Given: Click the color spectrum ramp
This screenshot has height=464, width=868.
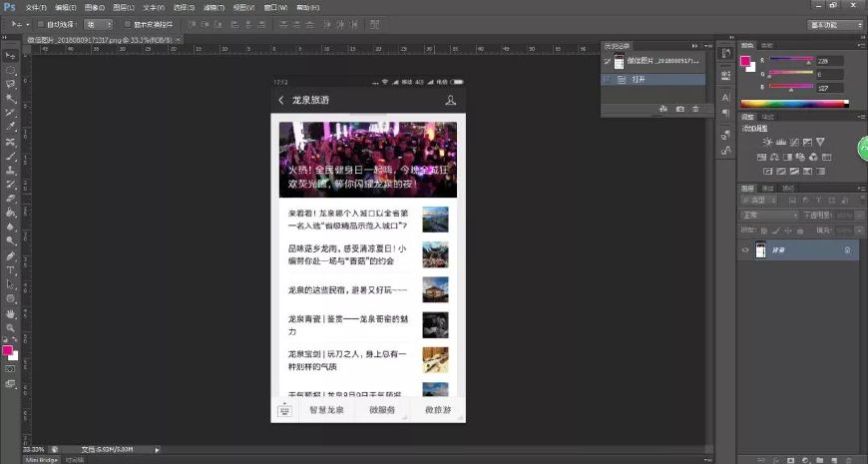Looking at the screenshot, I should [x=795, y=104].
